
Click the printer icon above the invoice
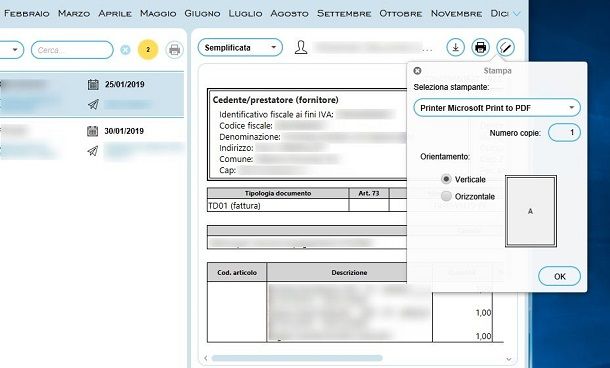click(x=480, y=47)
